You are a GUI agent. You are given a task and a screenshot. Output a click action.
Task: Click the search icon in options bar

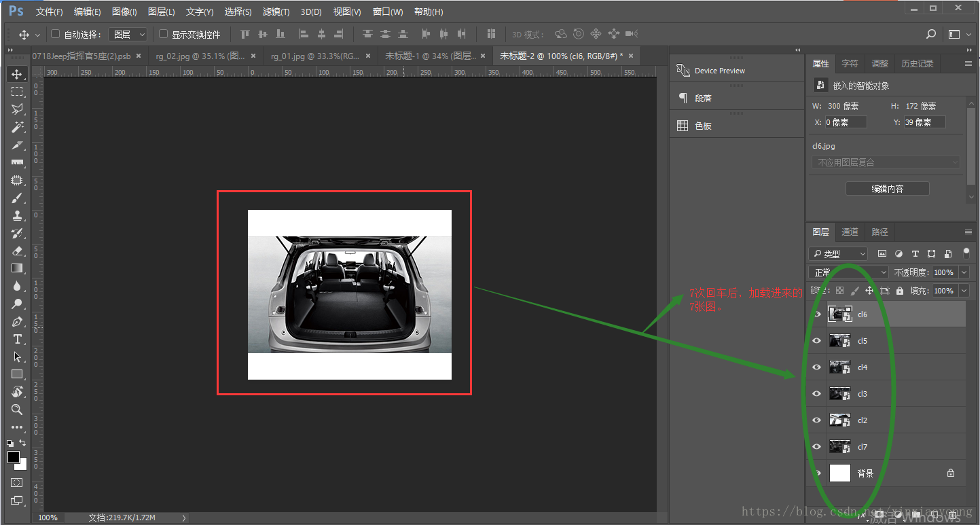931,34
